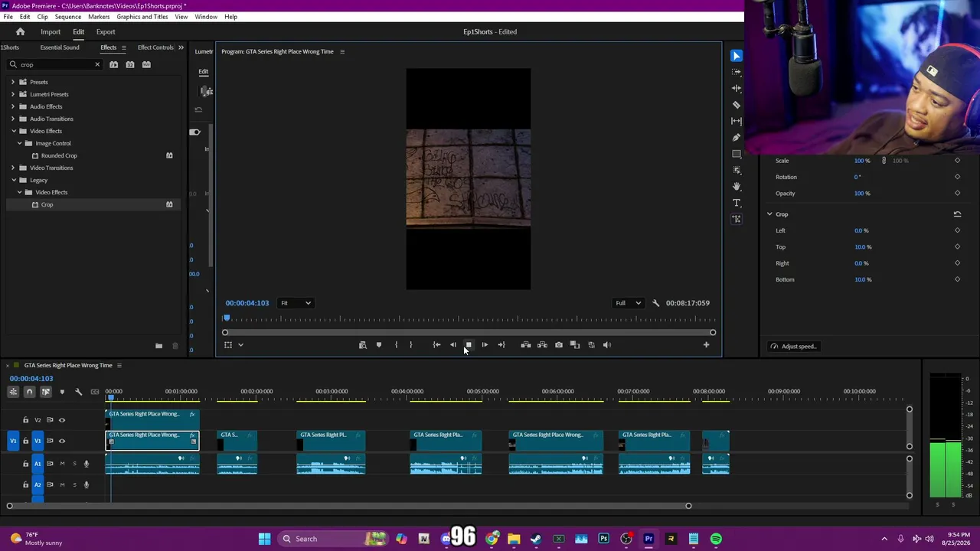Expand the Audio Effects folder
The image size is (980, 551).
coord(12,106)
